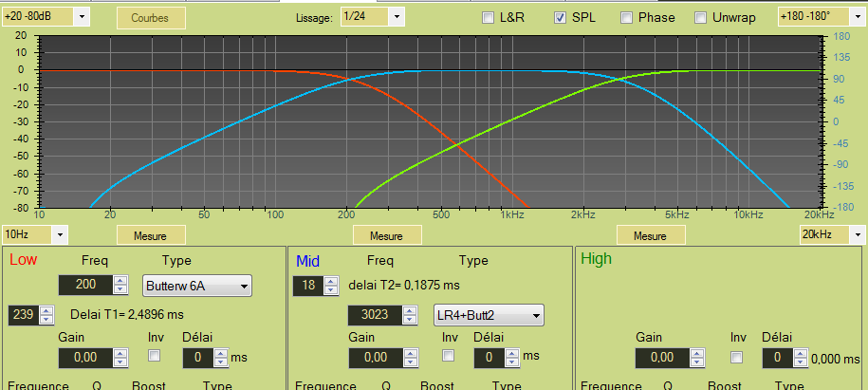Open the Courbes curves button
Image resolution: width=868 pixels, height=390 pixels.
click(151, 17)
